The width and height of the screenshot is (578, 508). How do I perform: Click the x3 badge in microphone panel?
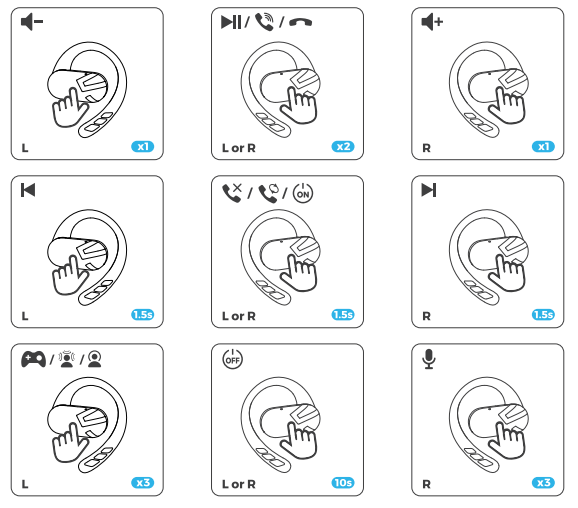543,483
